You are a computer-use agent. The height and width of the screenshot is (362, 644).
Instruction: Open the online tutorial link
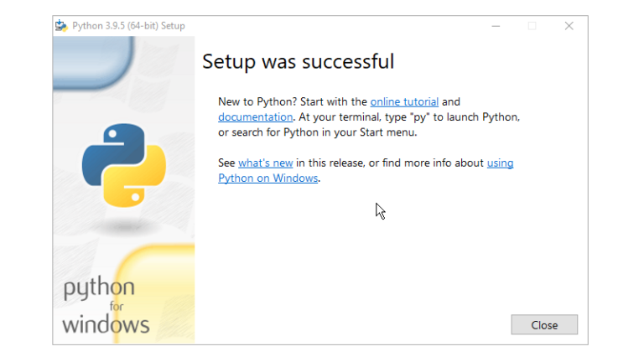tap(404, 102)
